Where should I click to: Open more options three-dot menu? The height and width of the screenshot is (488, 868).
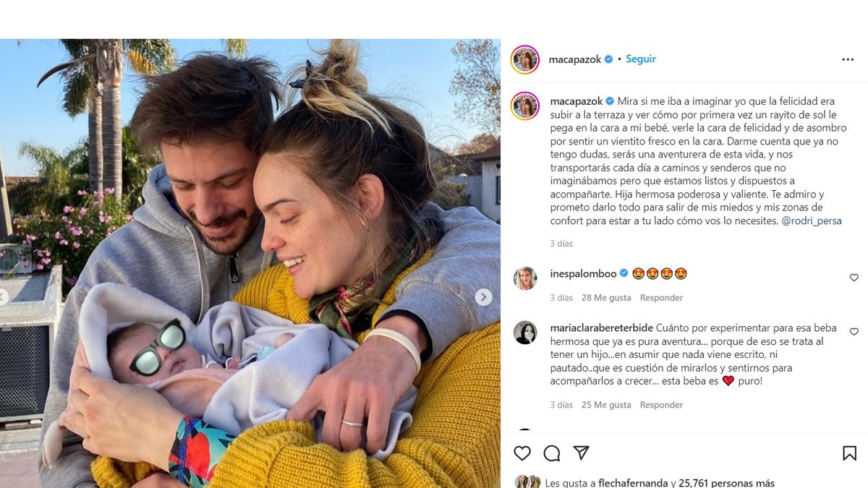point(848,59)
